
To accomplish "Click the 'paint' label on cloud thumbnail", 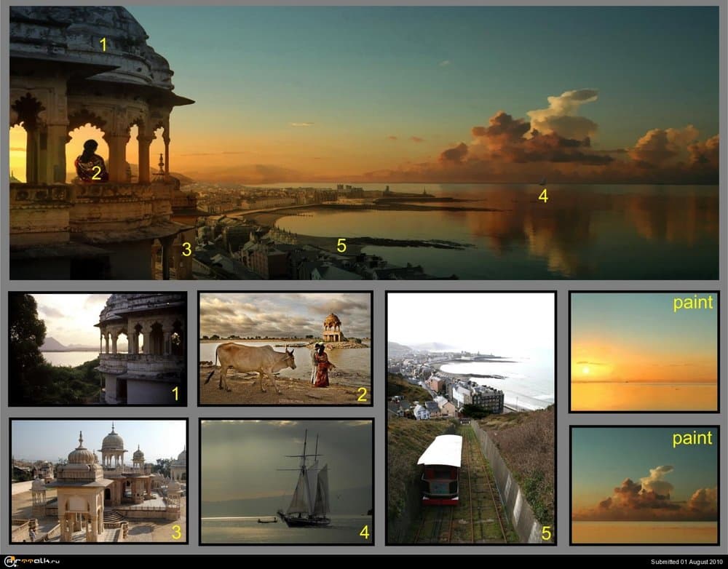I will (692, 438).
